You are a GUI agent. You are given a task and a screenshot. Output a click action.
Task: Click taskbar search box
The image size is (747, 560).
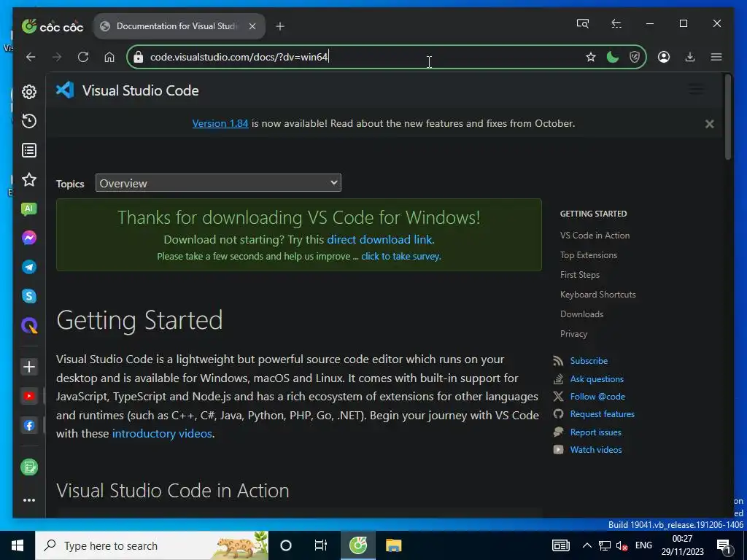(152, 545)
